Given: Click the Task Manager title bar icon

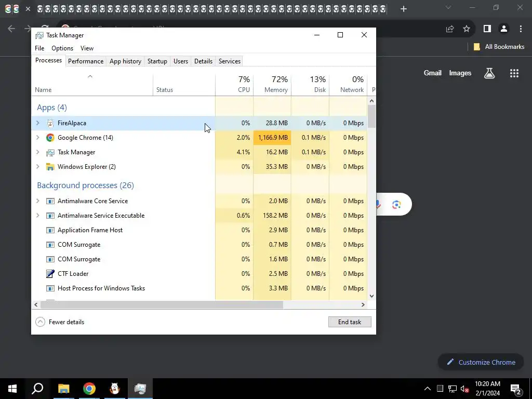Looking at the screenshot, I should [39, 35].
